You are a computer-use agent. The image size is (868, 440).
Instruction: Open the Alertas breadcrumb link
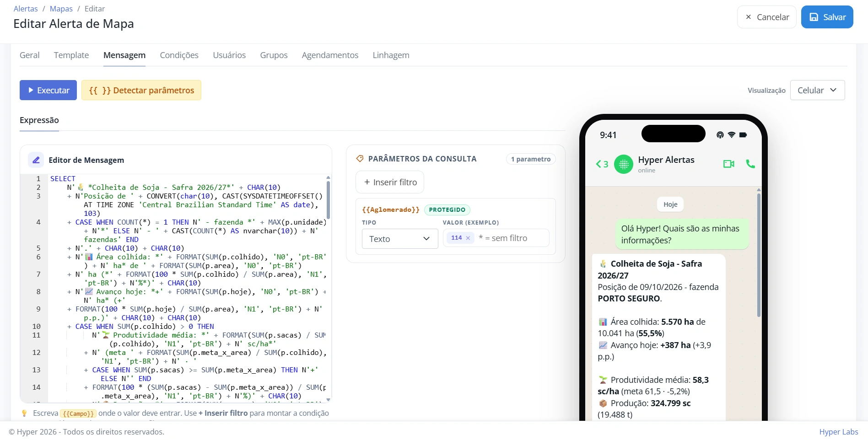(26, 9)
